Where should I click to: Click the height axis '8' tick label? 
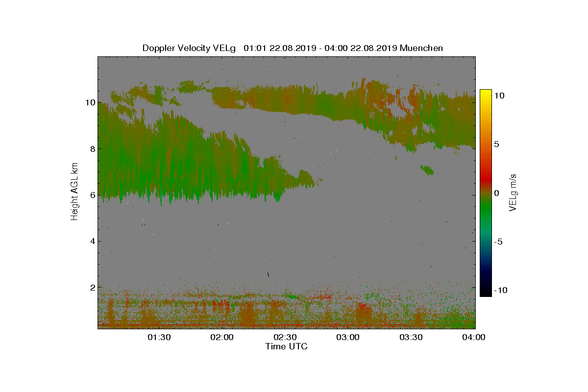(92, 148)
